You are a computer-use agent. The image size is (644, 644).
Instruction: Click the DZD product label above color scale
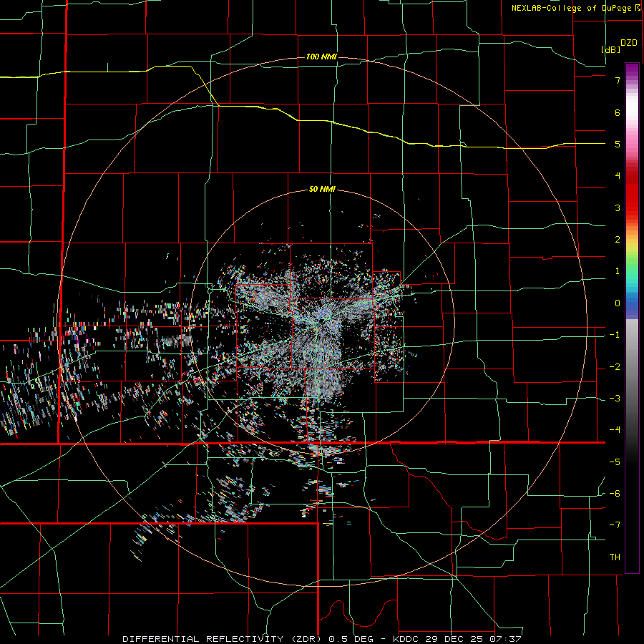click(629, 43)
